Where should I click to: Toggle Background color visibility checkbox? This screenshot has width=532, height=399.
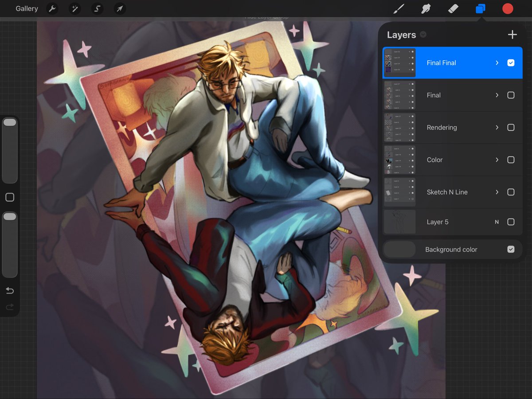click(511, 250)
